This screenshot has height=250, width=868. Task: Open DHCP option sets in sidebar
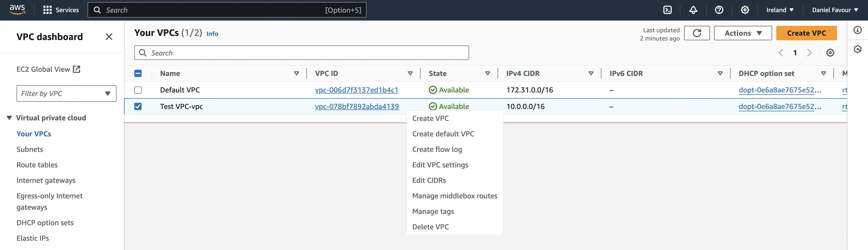pyautogui.click(x=45, y=223)
